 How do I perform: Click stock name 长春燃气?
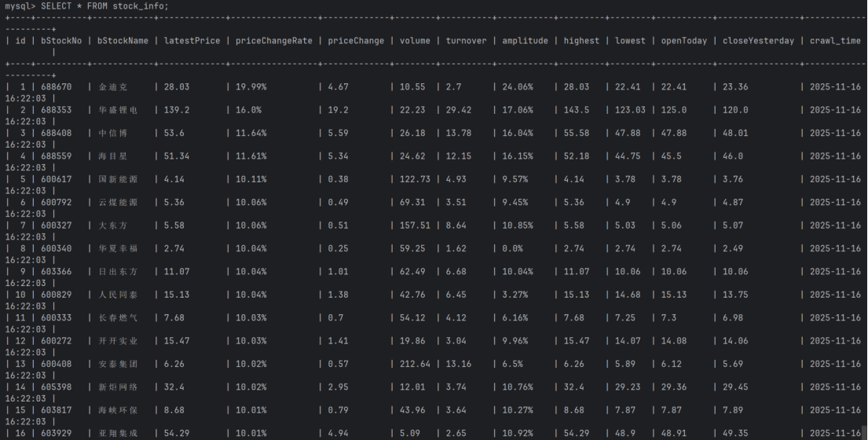118,317
